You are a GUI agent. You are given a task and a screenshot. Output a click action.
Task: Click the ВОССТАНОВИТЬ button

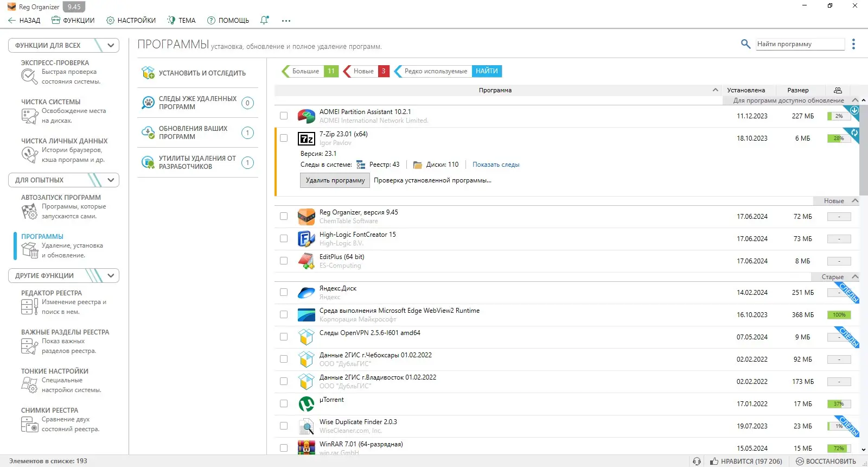click(826, 461)
